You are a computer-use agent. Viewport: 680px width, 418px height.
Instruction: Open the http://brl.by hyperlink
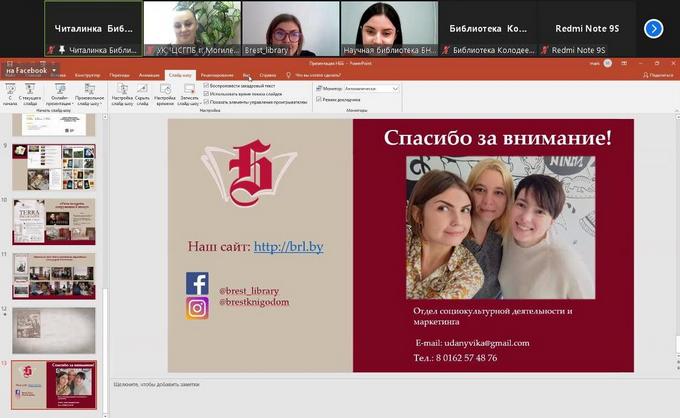click(288, 247)
